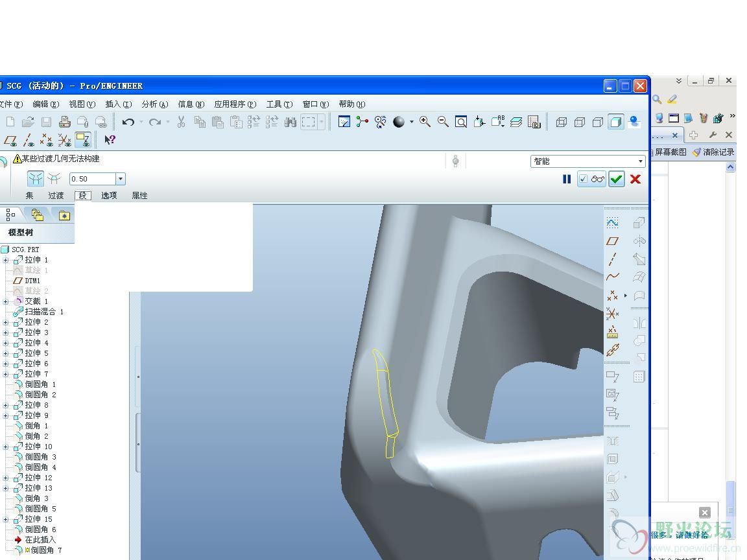Open the 编辑(E) menu
This screenshot has width=747, height=560.
pyautogui.click(x=46, y=104)
